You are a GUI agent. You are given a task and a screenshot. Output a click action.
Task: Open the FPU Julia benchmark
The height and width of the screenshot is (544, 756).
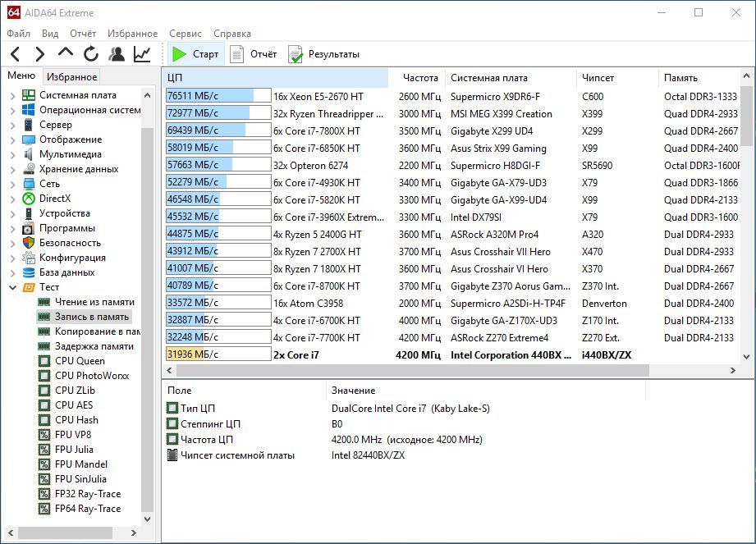coord(74,450)
